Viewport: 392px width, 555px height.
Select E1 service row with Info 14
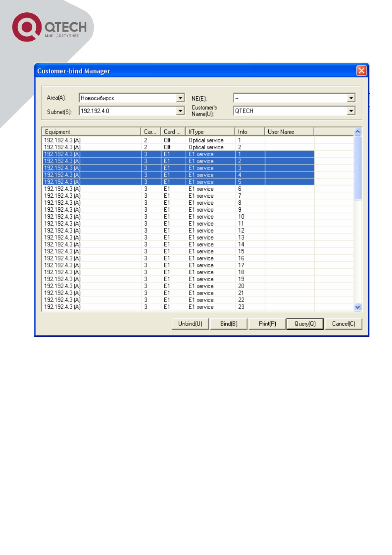coord(178,244)
